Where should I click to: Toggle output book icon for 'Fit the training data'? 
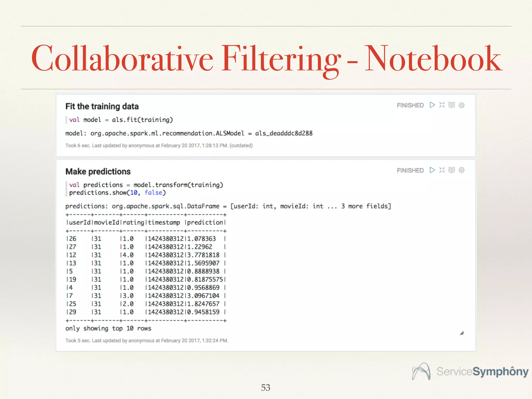(452, 105)
